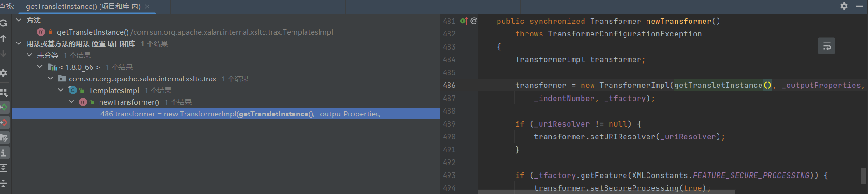Close the getTransletInstance() search tab
This screenshot has height=194, width=868.
[x=147, y=7]
